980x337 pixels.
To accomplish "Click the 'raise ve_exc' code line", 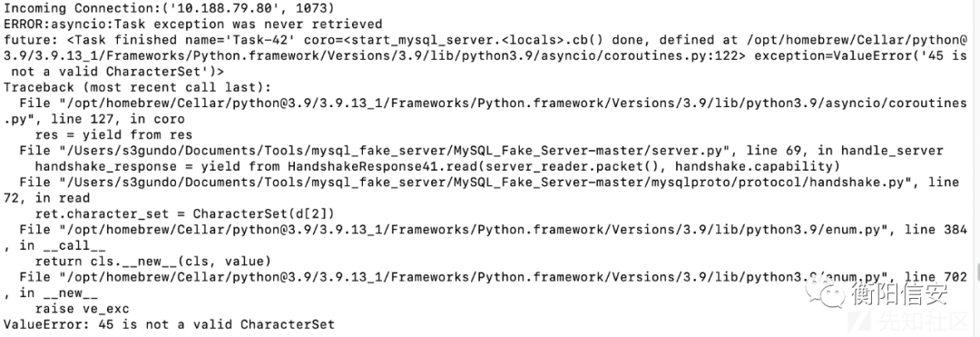I will pos(82,308).
